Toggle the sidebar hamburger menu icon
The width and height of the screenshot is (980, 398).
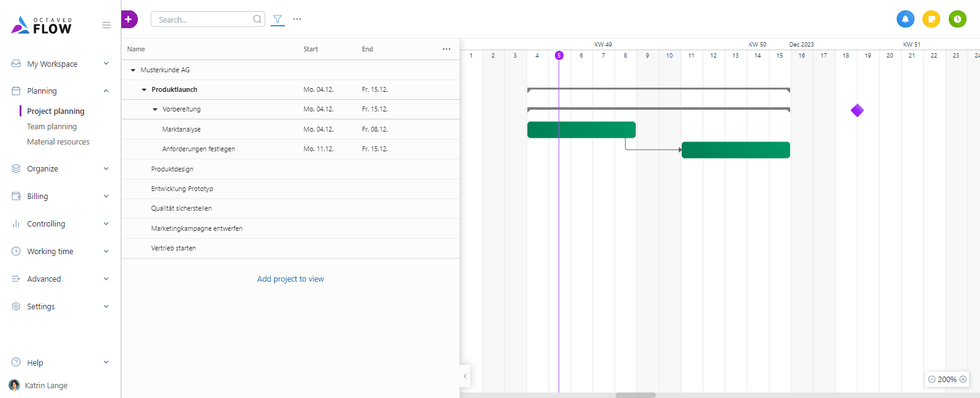point(107,25)
